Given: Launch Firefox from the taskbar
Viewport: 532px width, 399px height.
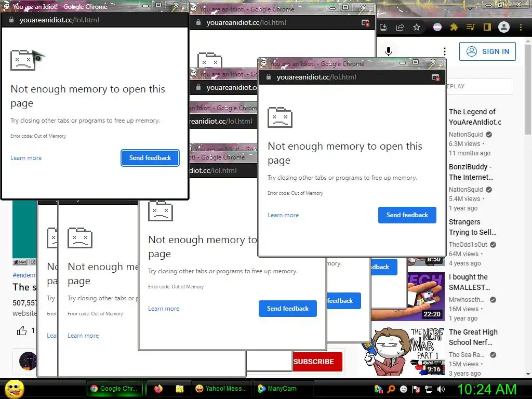Looking at the screenshot, I should pos(158,389).
